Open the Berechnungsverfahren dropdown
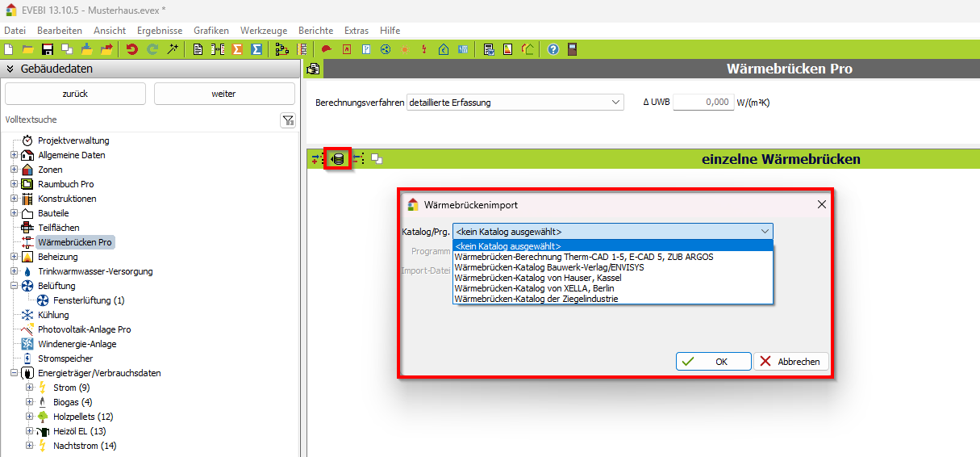The width and height of the screenshot is (980, 457). click(515, 103)
